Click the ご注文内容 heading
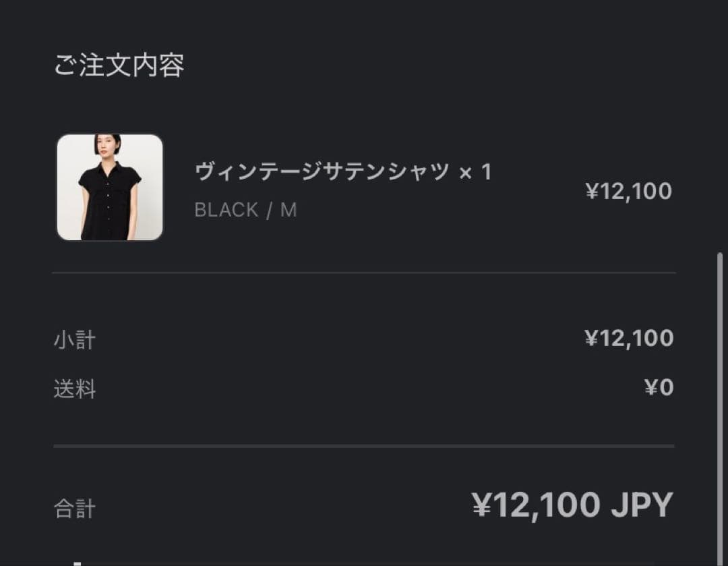This screenshot has height=566, width=728. (x=117, y=65)
